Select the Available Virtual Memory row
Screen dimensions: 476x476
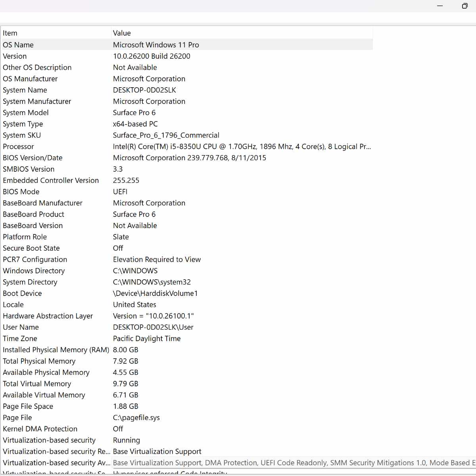tap(187, 395)
